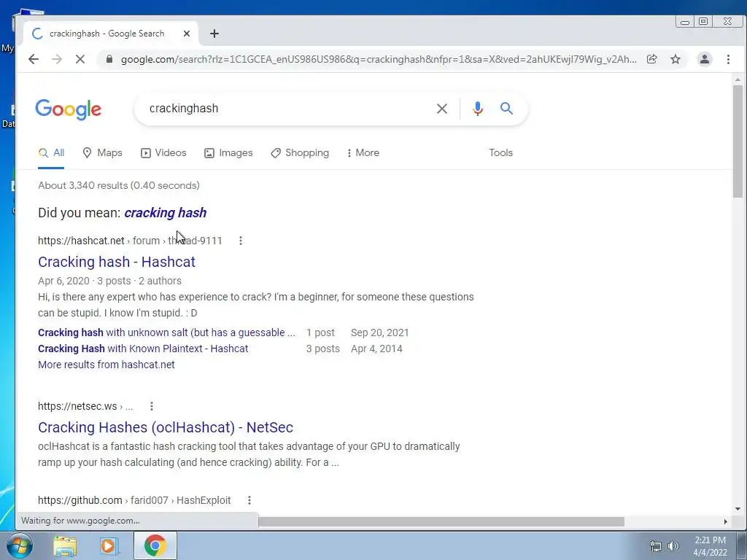Open the Windows Start button
Image resolution: width=747 pixels, height=560 pixels.
[x=19, y=545]
